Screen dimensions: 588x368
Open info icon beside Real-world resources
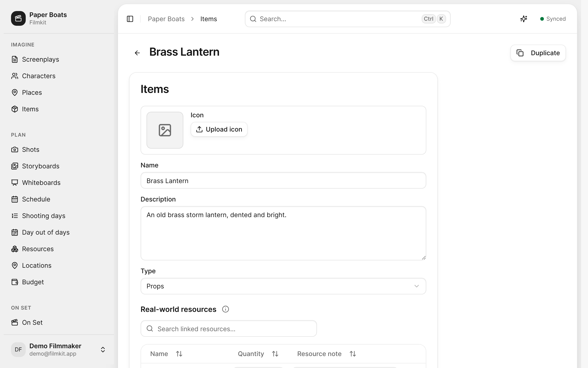pyautogui.click(x=226, y=309)
